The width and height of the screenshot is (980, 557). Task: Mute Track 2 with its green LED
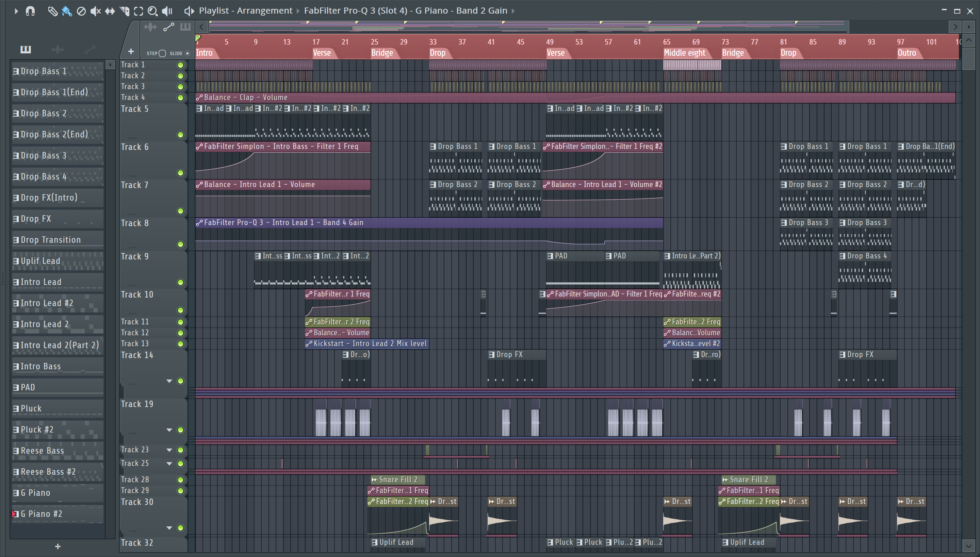(180, 76)
